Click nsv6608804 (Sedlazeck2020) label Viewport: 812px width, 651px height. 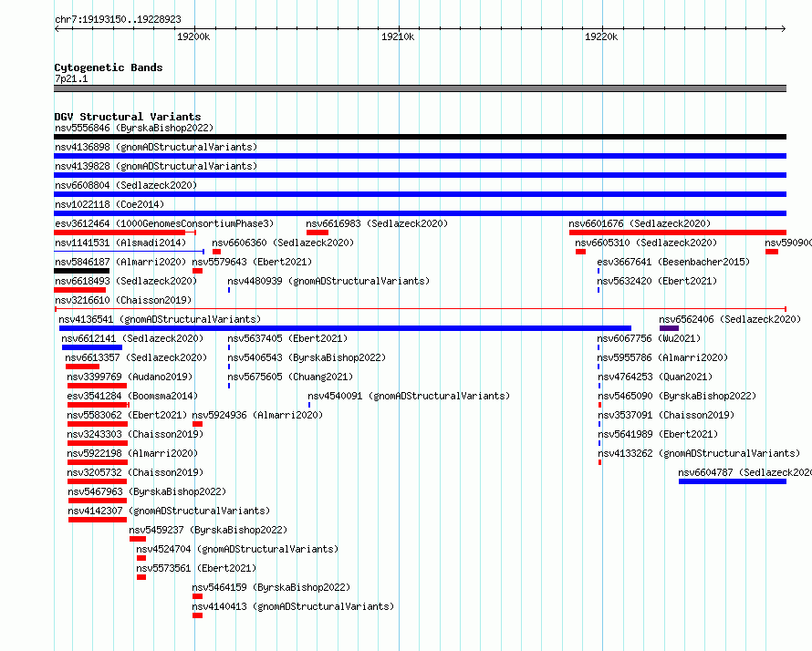pyautogui.click(x=126, y=185)
